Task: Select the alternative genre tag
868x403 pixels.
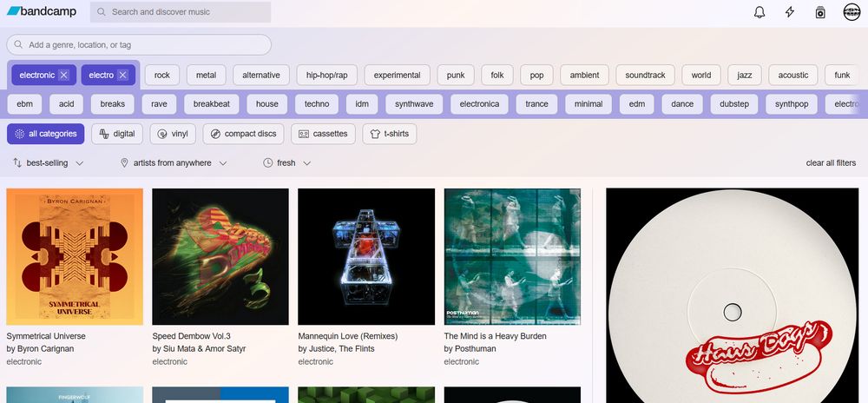Action: tap(261, 76)
